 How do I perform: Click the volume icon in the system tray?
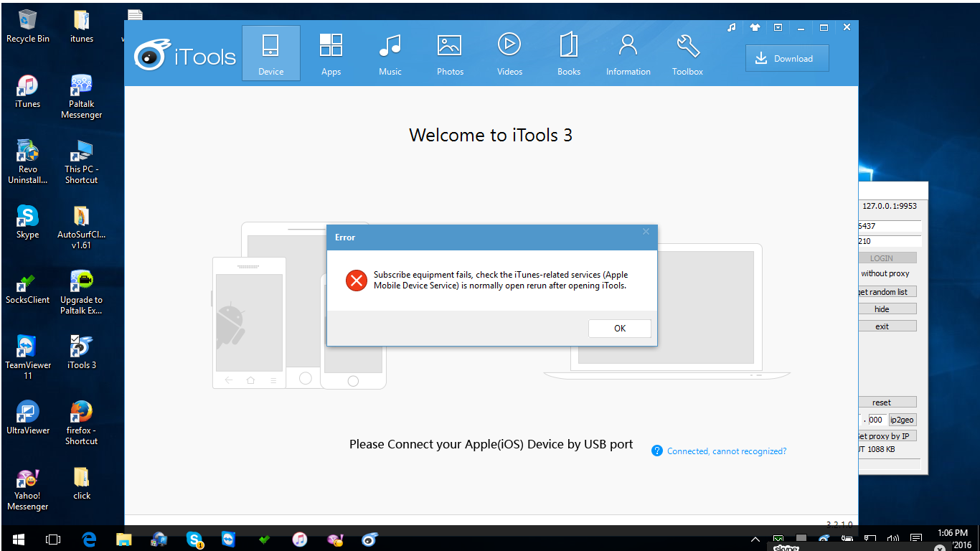[x=893, y=539]
